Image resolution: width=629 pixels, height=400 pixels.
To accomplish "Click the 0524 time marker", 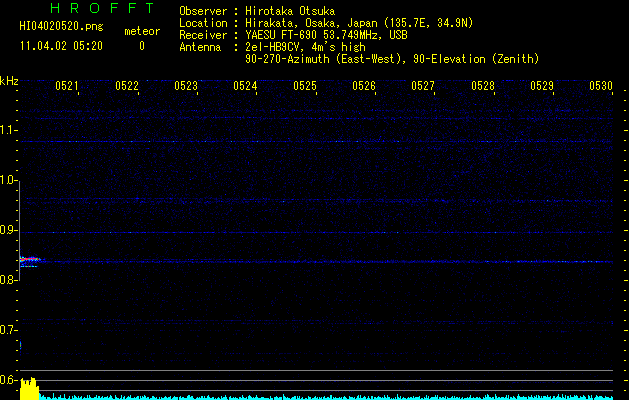I will (245, 86).
